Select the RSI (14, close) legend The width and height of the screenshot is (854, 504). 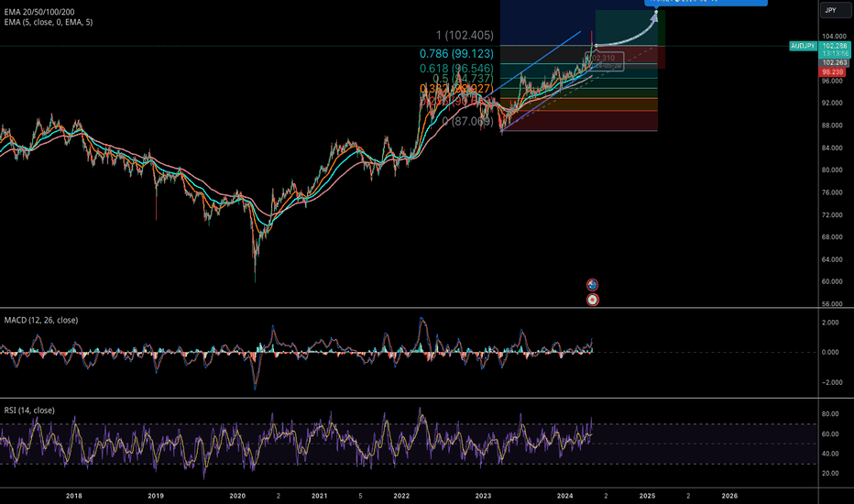coord(29,411)
